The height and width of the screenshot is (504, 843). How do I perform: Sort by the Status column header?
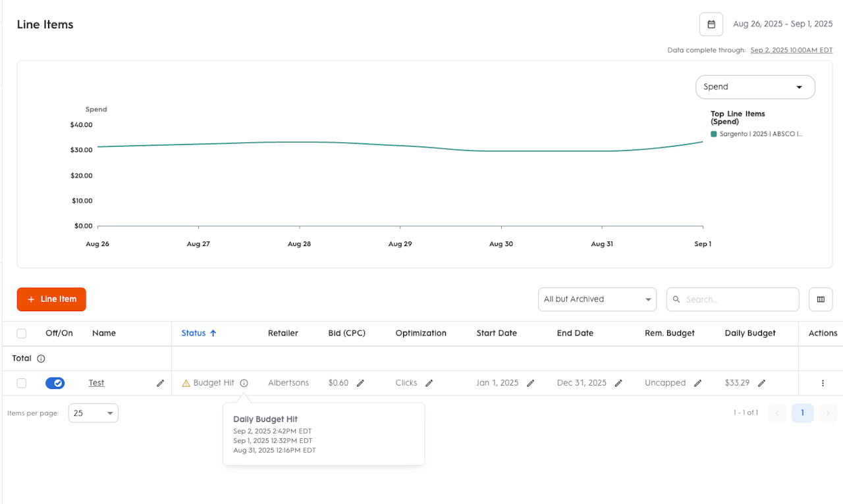194,334
